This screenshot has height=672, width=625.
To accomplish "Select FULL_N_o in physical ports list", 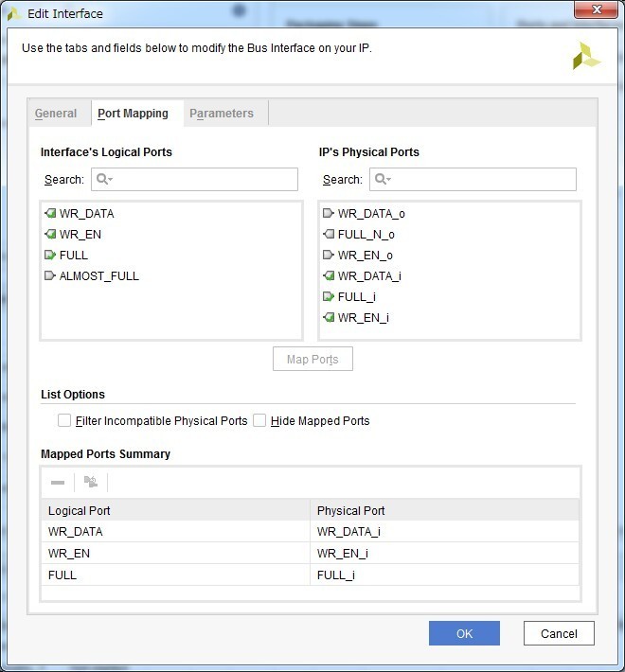I will pyautogui.click(x=366, y=235).
